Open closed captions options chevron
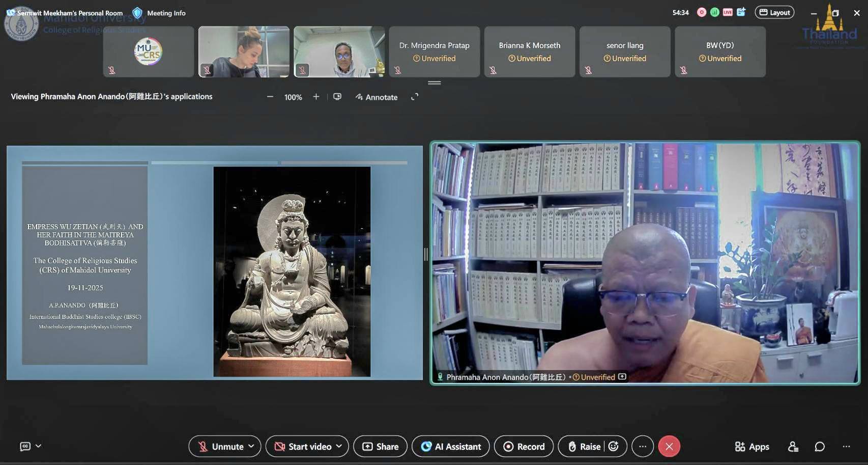 (x=38, y=446)
